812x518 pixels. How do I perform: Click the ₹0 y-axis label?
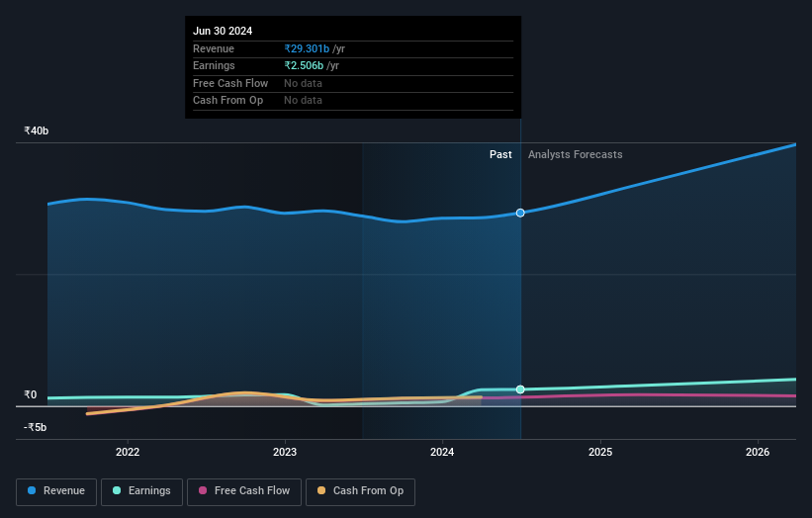click(x=31, y=394)
